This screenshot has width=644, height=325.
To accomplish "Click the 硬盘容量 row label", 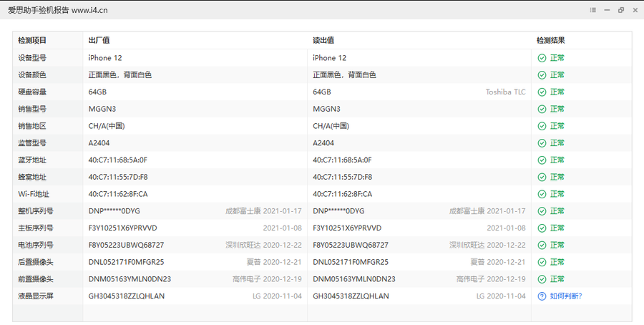I will [x=32, y=92].
